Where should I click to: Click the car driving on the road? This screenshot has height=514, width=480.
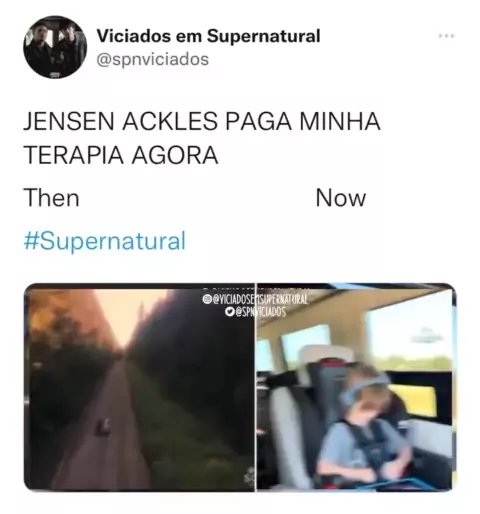coord(102,427)
